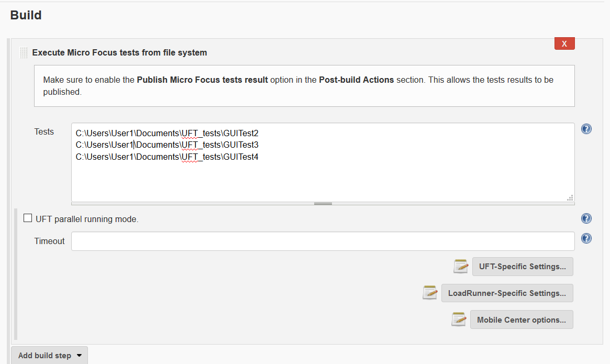610x364 pixels.
Task: Open the Mobile Center options button
Action: (521, 319)
